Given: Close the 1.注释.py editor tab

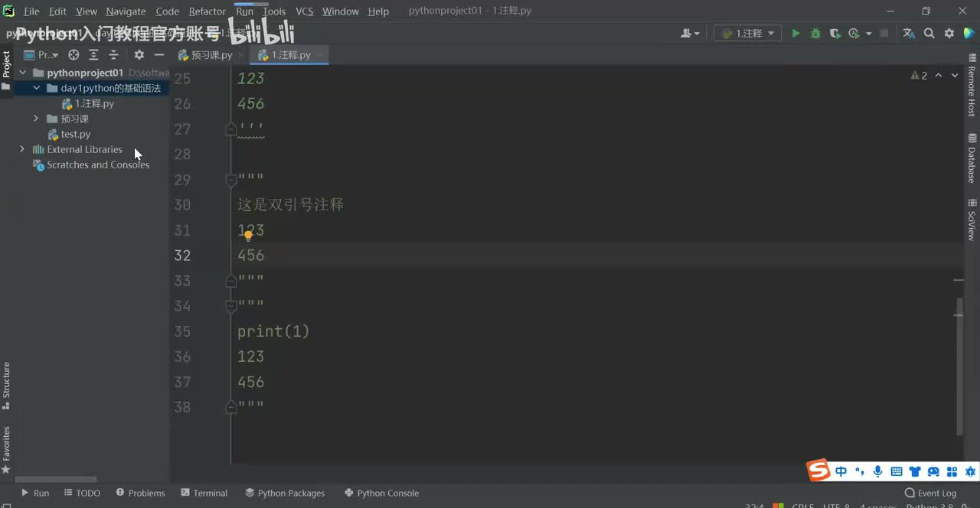Looking at the screenshot, I should (x=319, y=55).
